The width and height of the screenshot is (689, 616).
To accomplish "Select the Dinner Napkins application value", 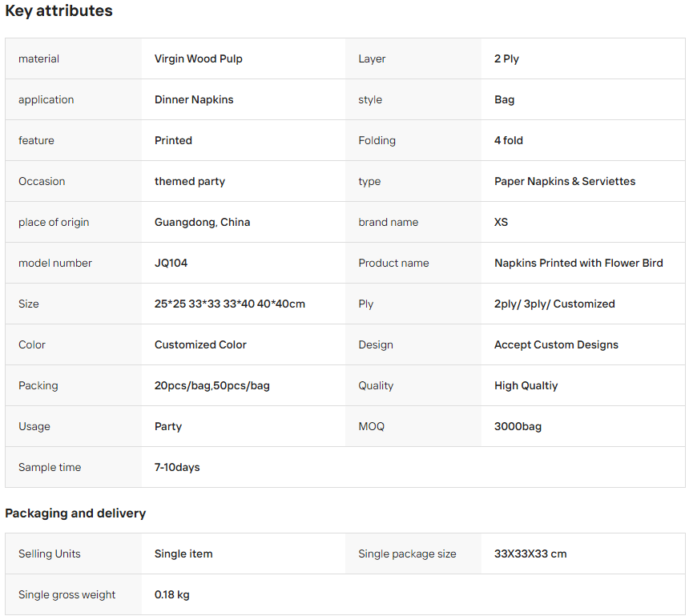I will tap(194, 100).
